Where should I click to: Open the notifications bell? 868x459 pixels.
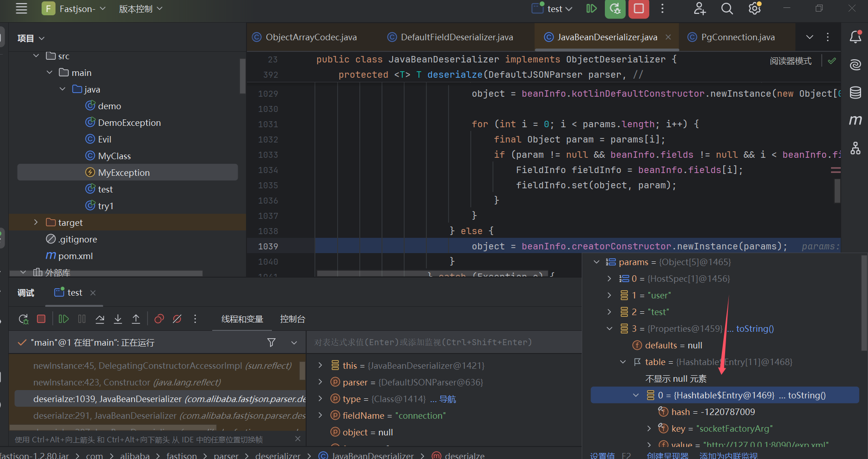point(856,37)
